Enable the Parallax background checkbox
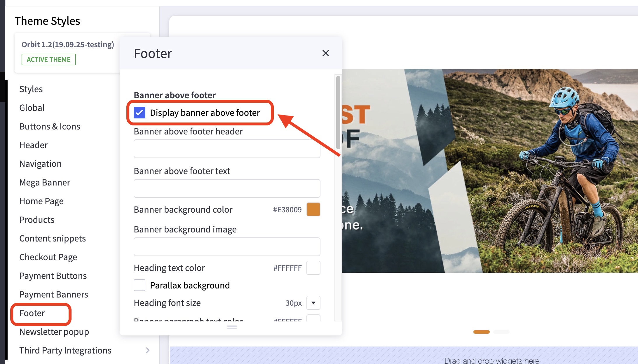638x364 pixels. coord(140,285)
